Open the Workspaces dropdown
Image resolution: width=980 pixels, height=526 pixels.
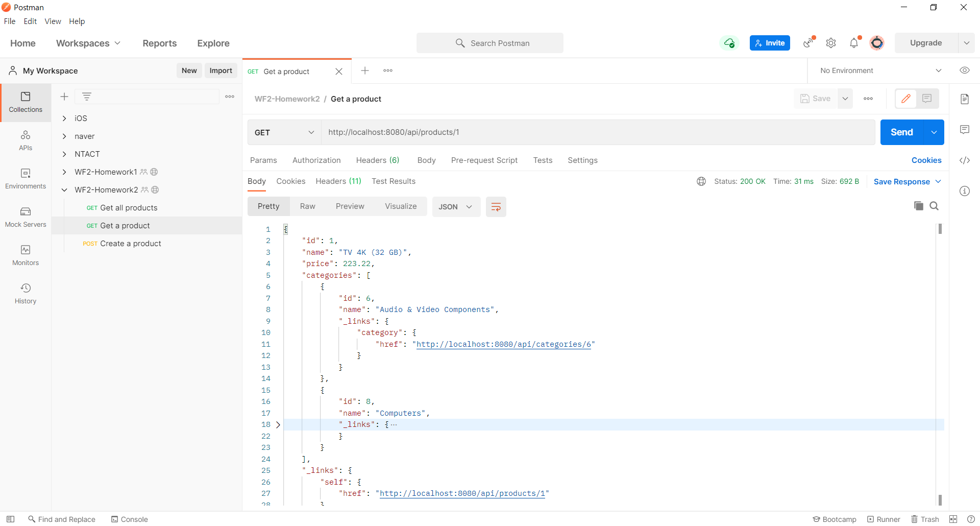tap(88, 43)
